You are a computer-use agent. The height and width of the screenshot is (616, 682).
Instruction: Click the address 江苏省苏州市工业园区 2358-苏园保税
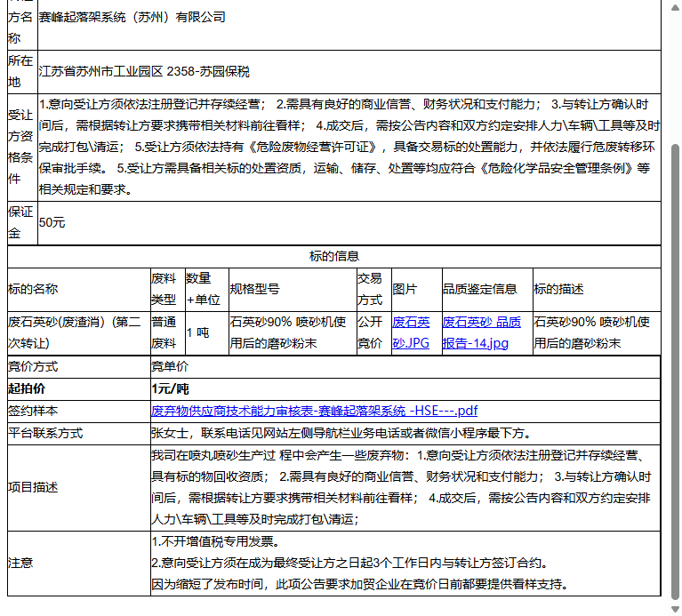click(x=144, y=72)
